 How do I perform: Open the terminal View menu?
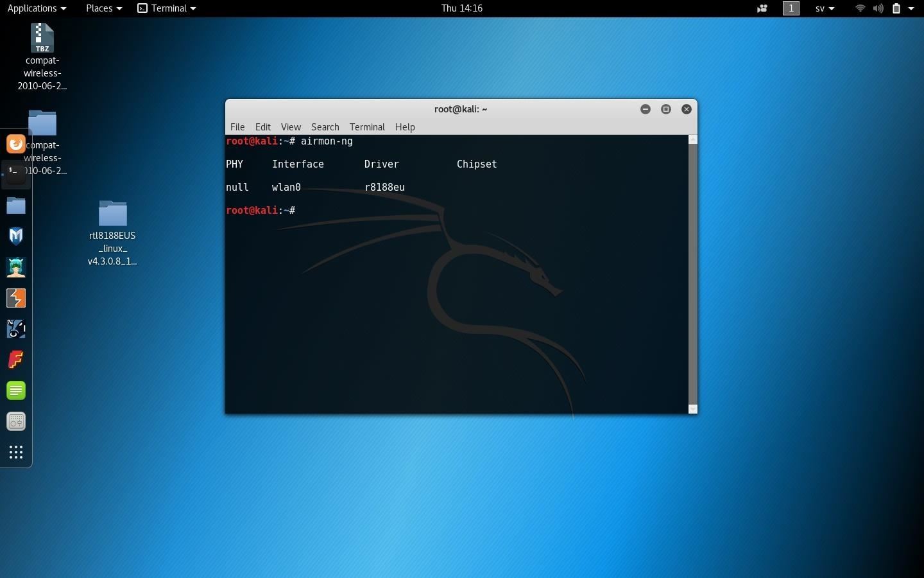(x=291, y=127)
